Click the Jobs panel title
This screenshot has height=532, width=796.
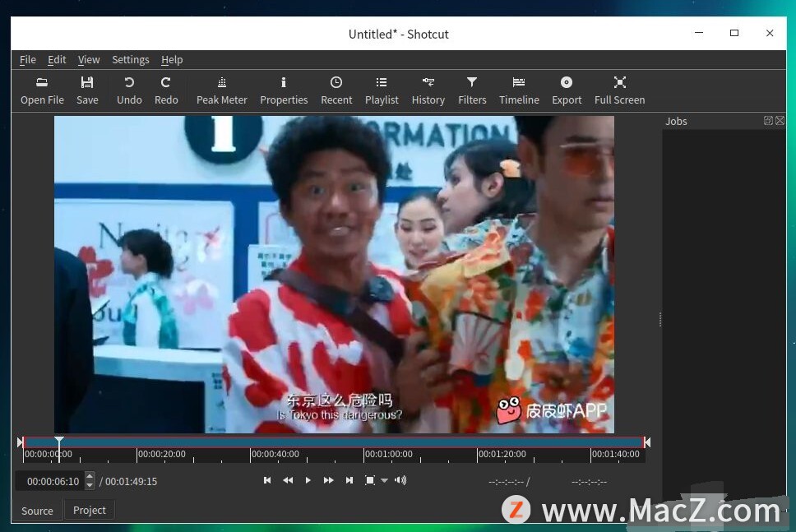(676, 122)
